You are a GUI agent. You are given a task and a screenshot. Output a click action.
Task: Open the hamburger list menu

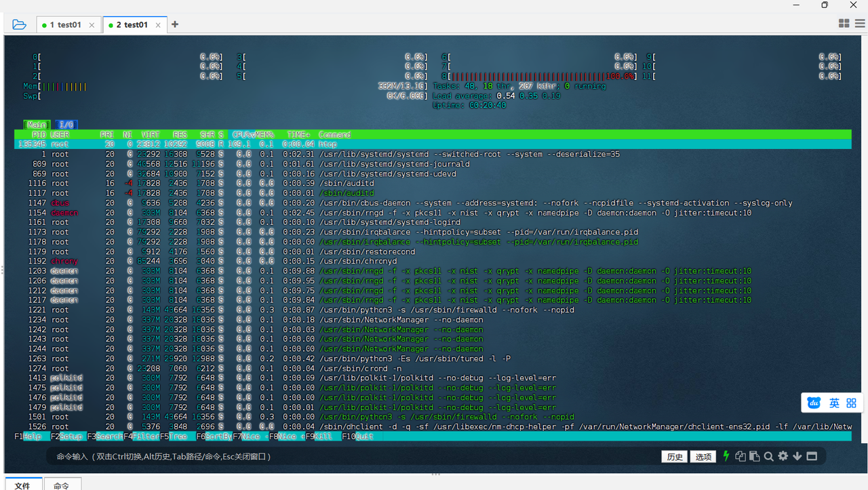tap(859, 24)
